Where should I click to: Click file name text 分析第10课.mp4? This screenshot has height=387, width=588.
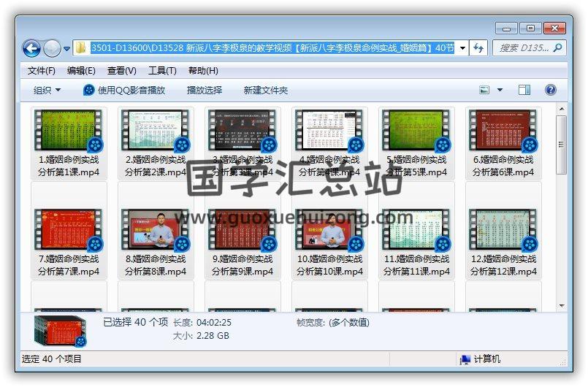point(329,272)
